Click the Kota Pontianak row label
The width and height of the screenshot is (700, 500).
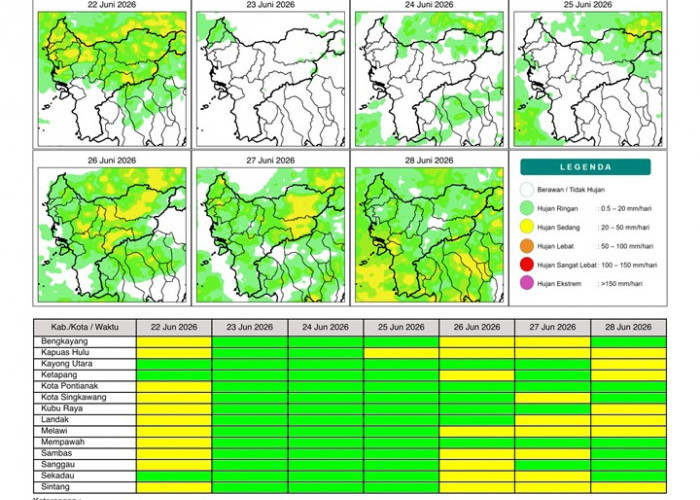(69, 386)
